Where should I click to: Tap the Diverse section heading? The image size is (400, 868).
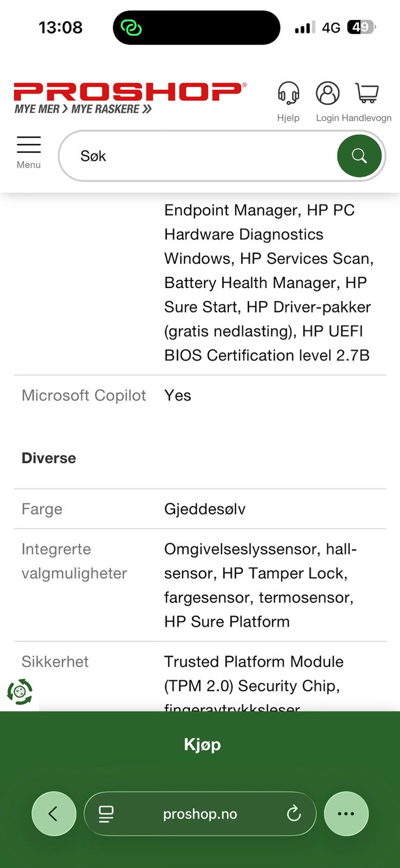49,458
